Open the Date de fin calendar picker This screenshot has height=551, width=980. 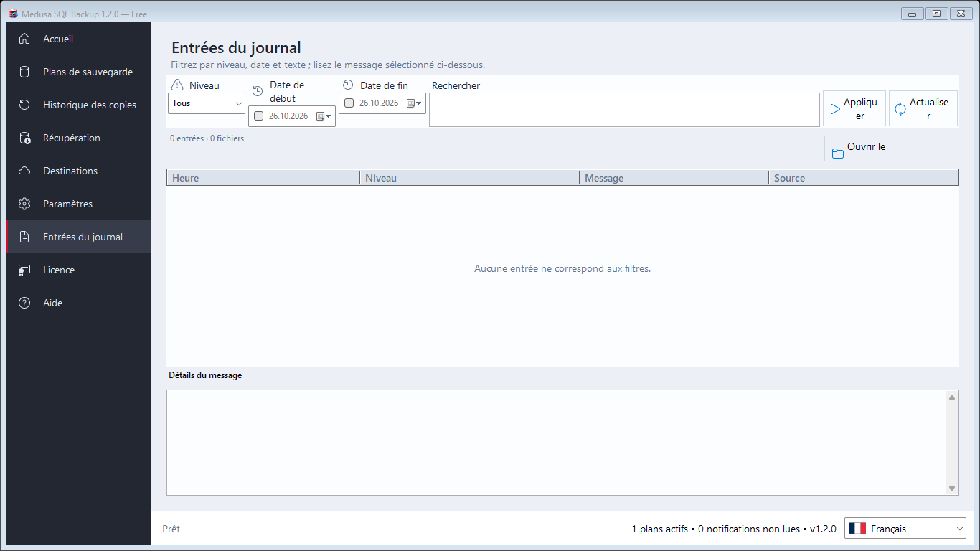pos(414,103)
